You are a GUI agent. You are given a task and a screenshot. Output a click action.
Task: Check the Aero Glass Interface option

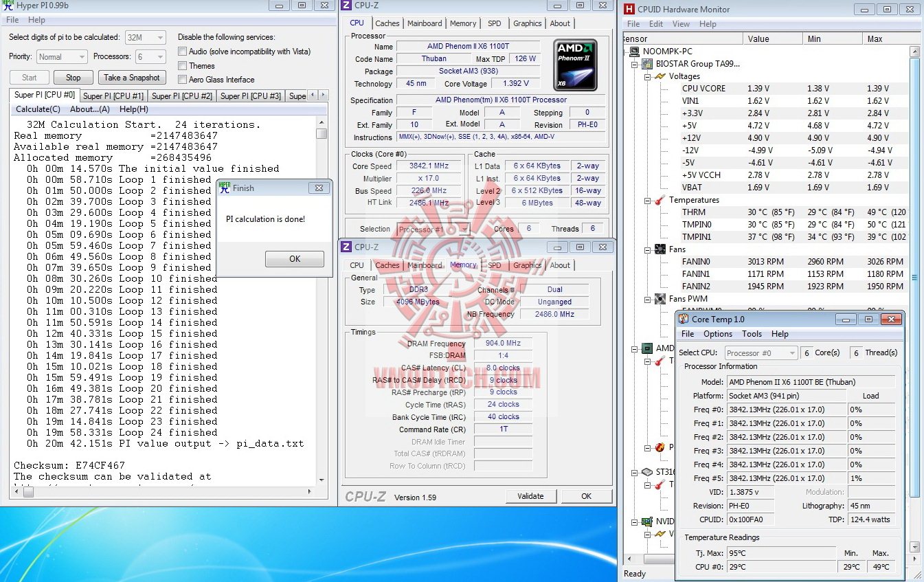pos(182,80)
